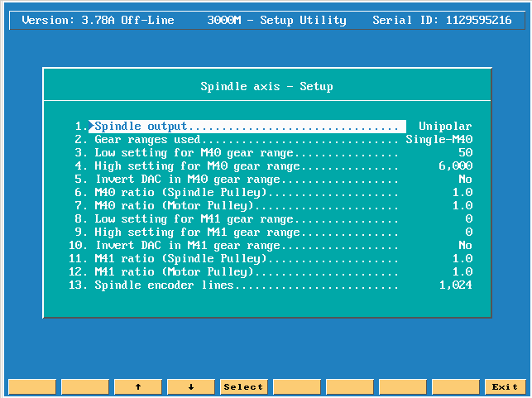The image size is (532, 398).
Task: Click the Exit soft key
Action: point(505,386)
